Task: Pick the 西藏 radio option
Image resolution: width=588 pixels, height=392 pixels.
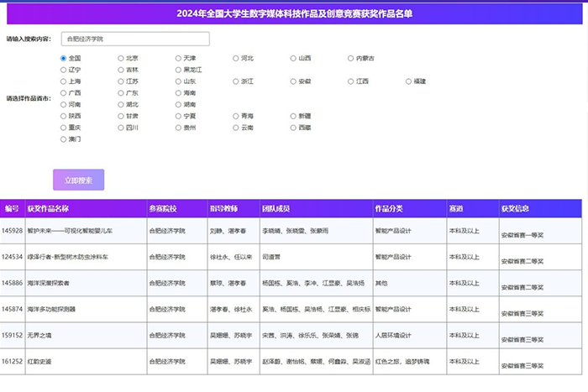Action: (x=294, y=128)
